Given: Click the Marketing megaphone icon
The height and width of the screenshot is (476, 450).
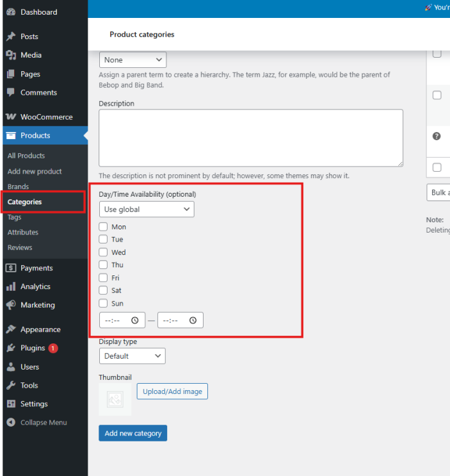Looking at the screenshot, I should [x=10, y=305].
